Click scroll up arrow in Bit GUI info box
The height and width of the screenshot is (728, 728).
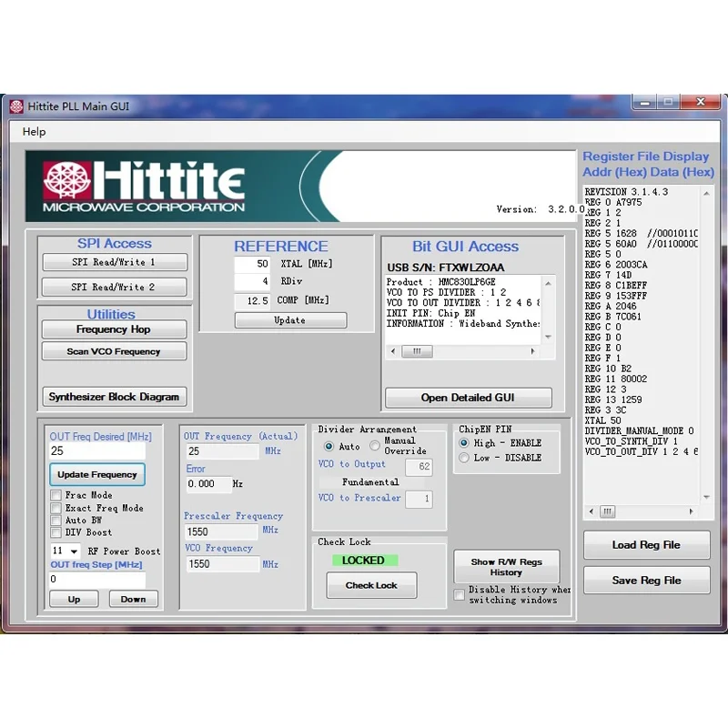click(549, 283)
